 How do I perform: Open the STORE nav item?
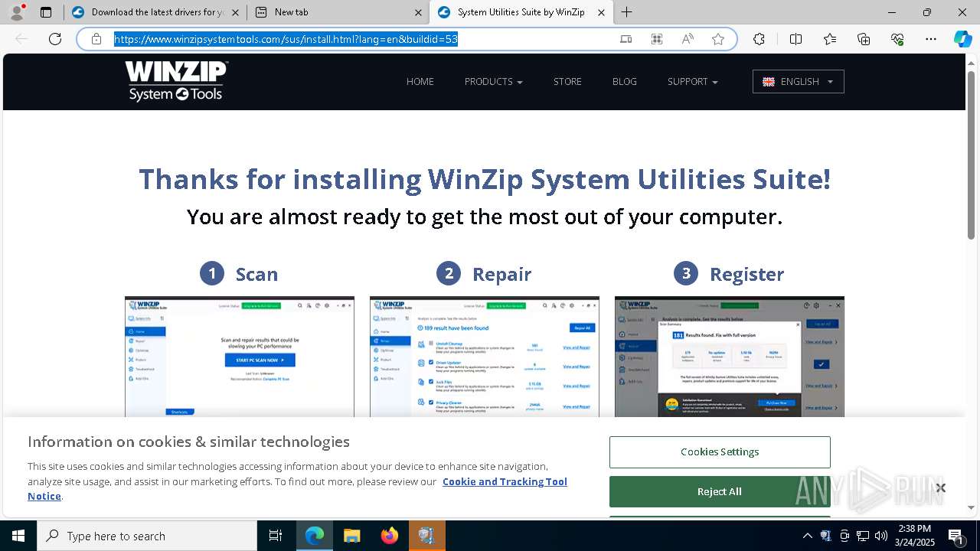tap(567, 81)
